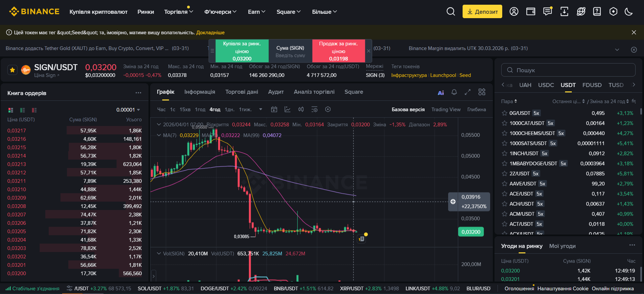This screenshot has width=644, height=294.
Task: Toggle favorite star for 1000SATS/USDT
Action: [x=504, y=143]
